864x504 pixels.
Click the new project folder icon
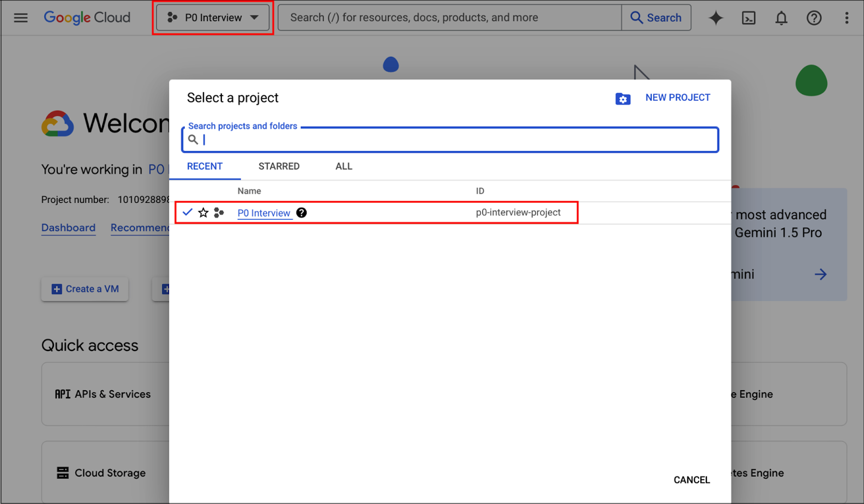622,99
